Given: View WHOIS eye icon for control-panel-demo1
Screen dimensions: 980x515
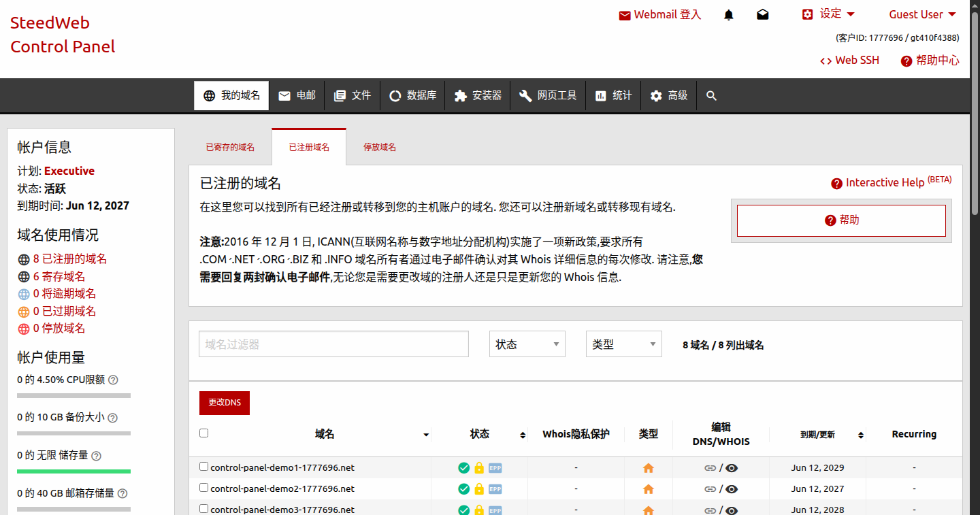Looking at the screenshot, I should (732, 468).
